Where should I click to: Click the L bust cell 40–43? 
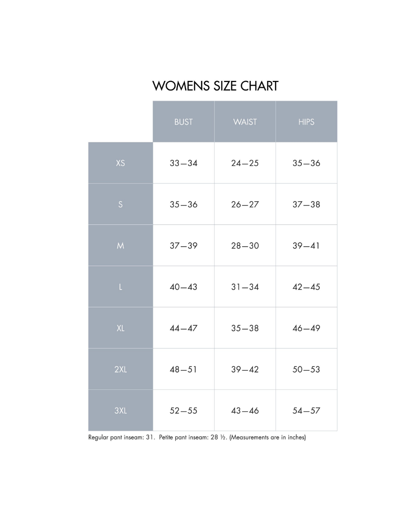(184, 287)
